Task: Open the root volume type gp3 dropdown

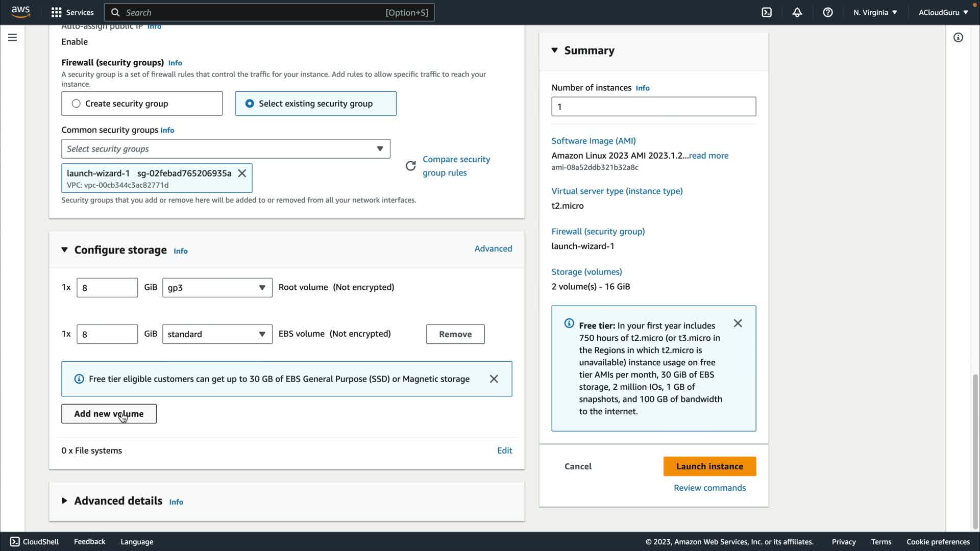Action: coord(217,288)
